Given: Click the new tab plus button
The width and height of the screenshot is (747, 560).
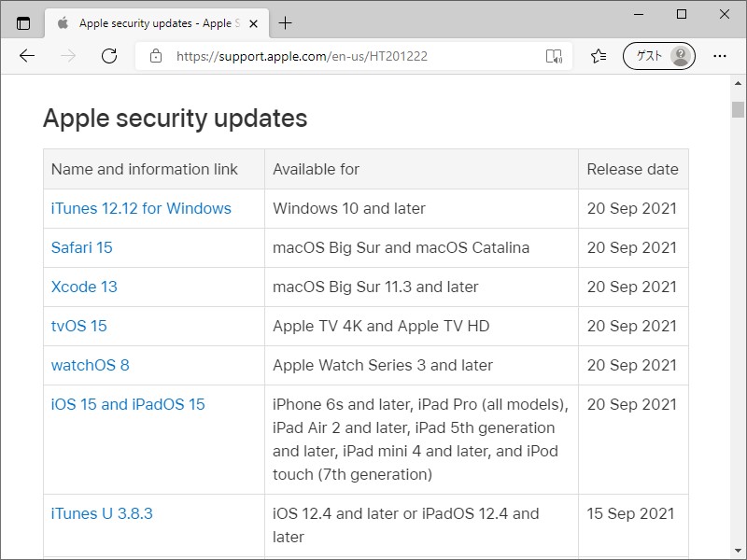Looking at the screenshot, I should coord(285,23).
